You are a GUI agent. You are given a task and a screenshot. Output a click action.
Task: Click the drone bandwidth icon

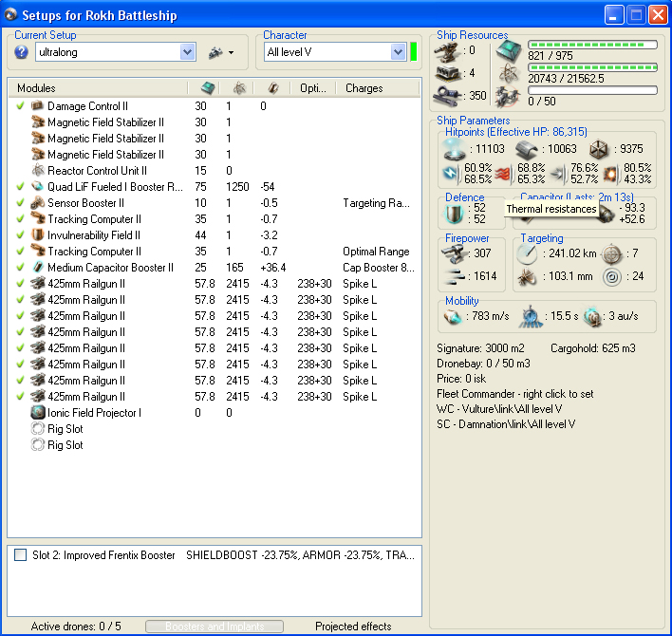(508, 97)
